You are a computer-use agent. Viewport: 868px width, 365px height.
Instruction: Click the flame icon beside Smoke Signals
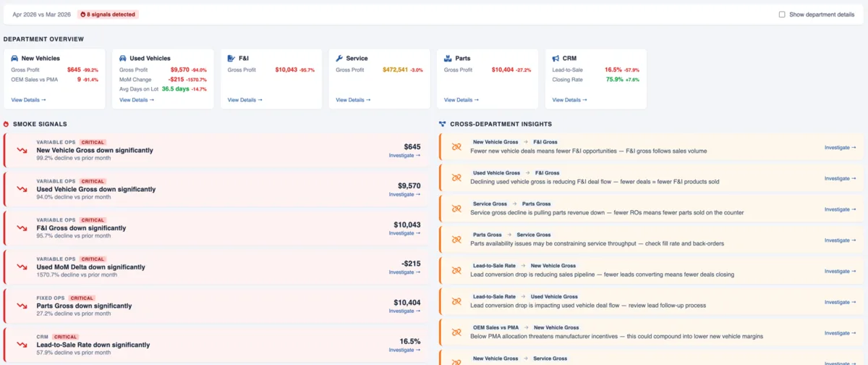[x=7, y=124]
